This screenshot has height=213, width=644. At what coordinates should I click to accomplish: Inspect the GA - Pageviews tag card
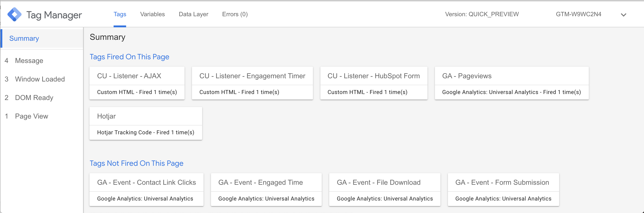coord(511,83)
